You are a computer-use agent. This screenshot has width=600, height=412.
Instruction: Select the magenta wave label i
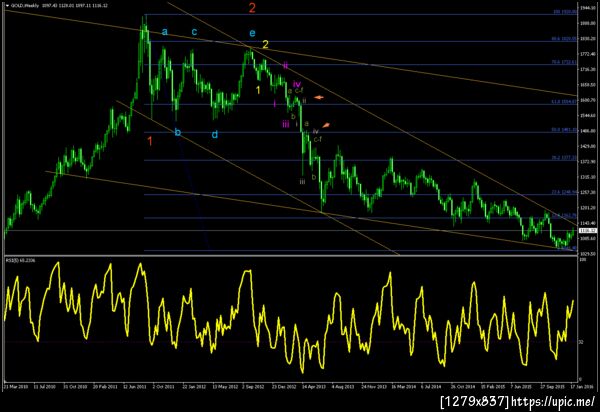[x=275, y=103]
